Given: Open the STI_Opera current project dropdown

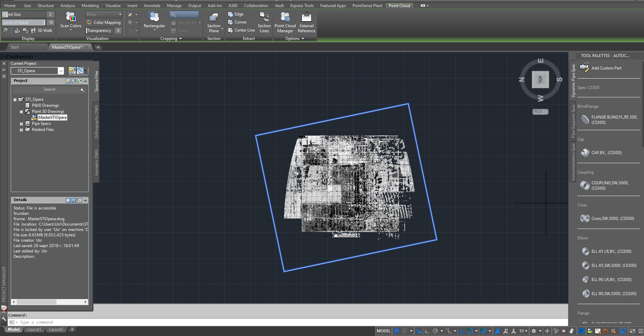Looking at the screenshot, I should (61, 71).
